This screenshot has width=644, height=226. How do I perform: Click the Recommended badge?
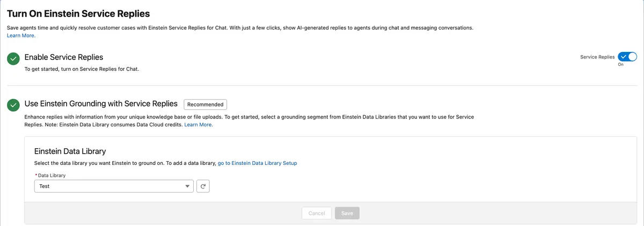(x=206, y=104)
